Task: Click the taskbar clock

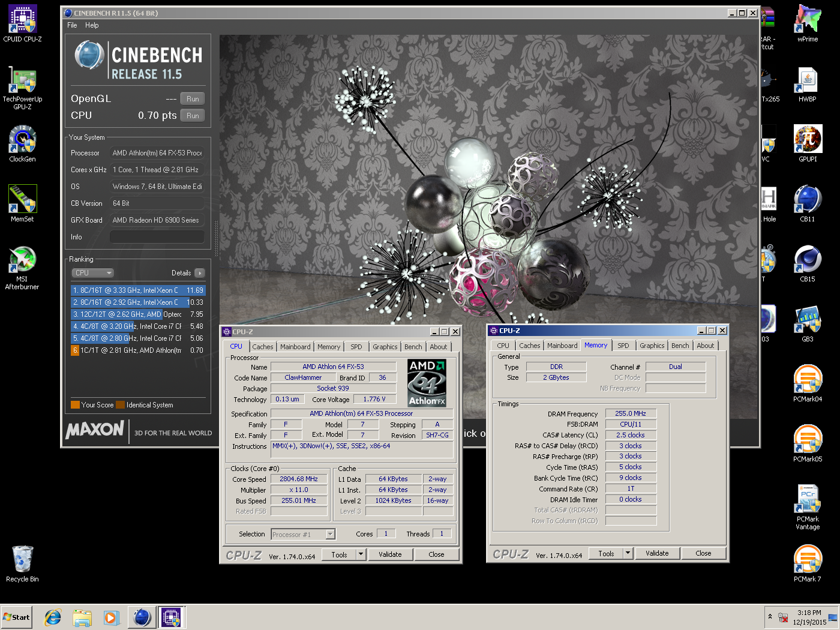Action: 809,617
